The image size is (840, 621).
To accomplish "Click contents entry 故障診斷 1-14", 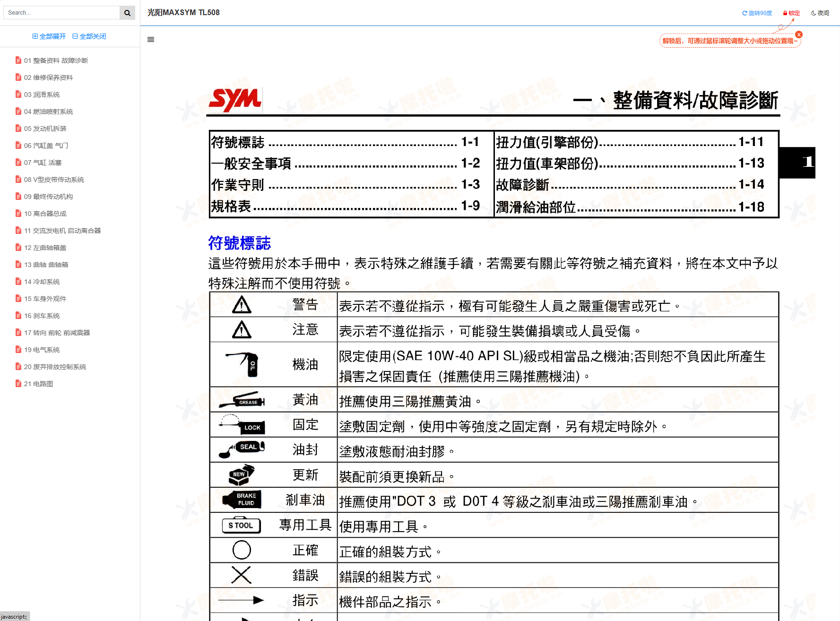I will (x=630, y=185).
